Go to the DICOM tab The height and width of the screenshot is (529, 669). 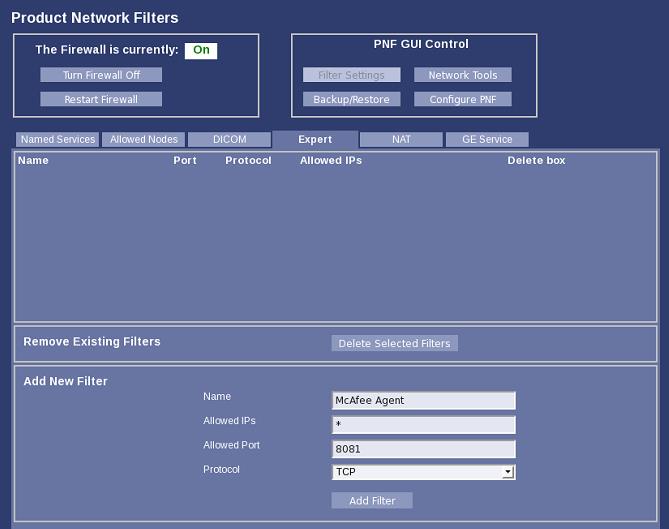tap(229, 140)
